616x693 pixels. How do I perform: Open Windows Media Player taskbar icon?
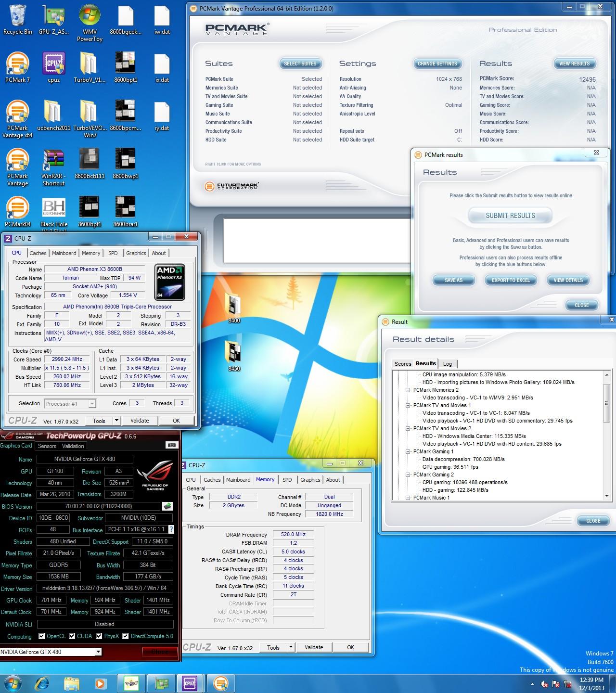click(x=101, y=683)
